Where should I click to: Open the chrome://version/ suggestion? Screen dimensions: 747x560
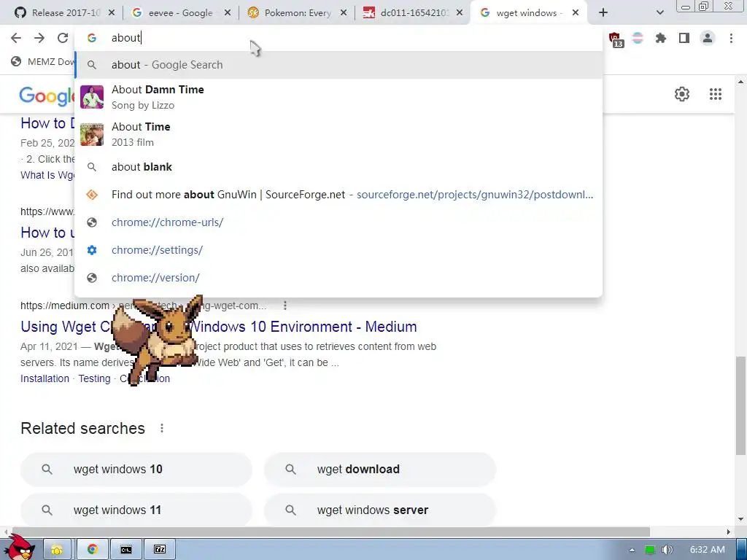tap(338, 278)
